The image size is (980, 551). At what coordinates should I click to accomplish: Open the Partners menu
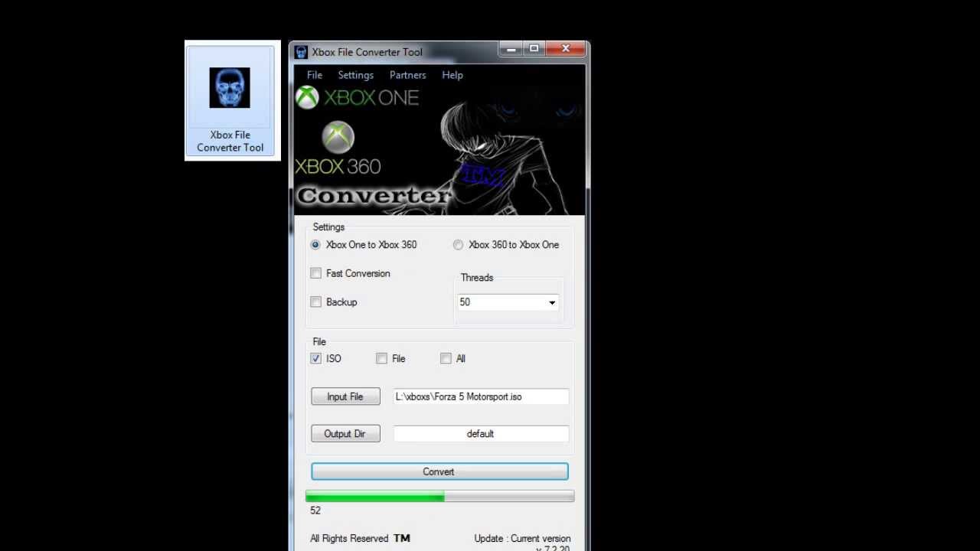tap(407, 75)
